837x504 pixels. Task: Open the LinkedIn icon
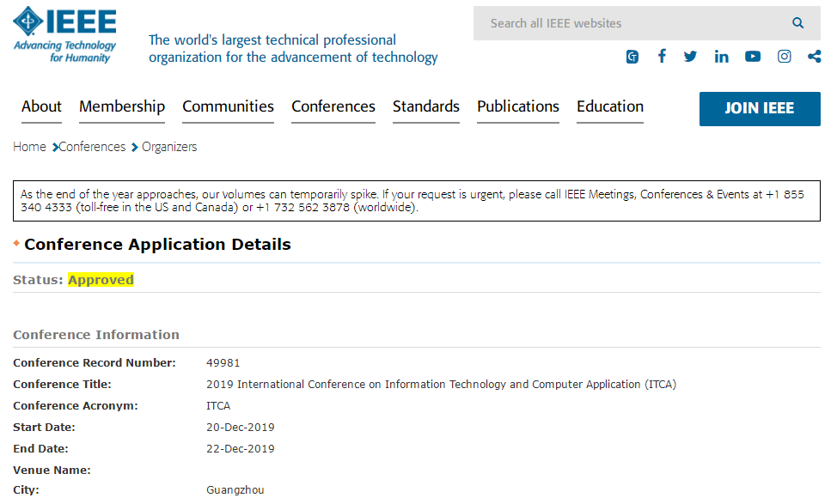(721, 57)
